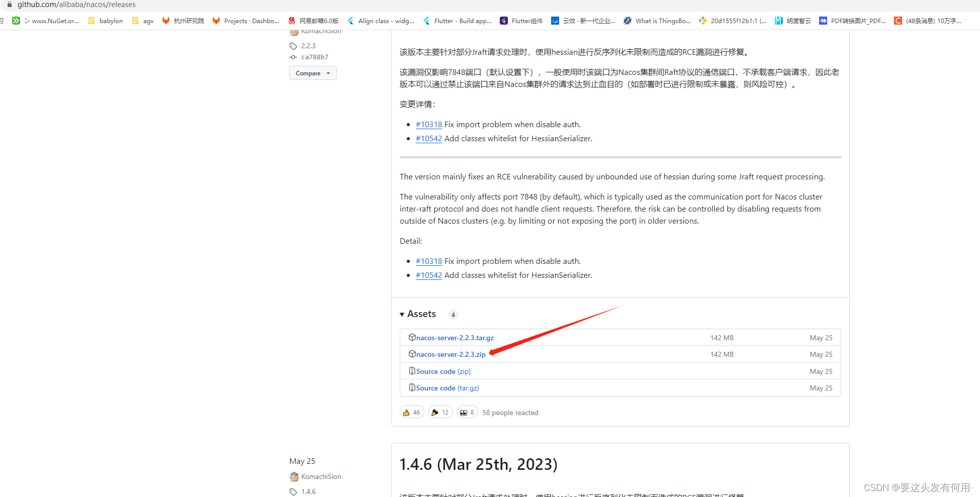Open the 20d1555f12b1:1 bookmark
The height and width of the screenshot is (497, 980).
point(733,21)
